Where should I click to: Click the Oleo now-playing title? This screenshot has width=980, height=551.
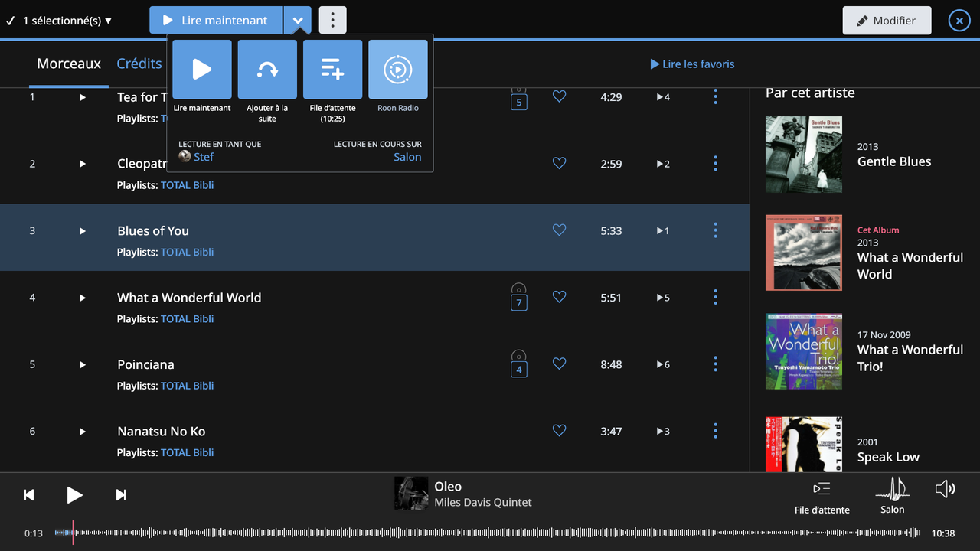click(x=448, y=486)
